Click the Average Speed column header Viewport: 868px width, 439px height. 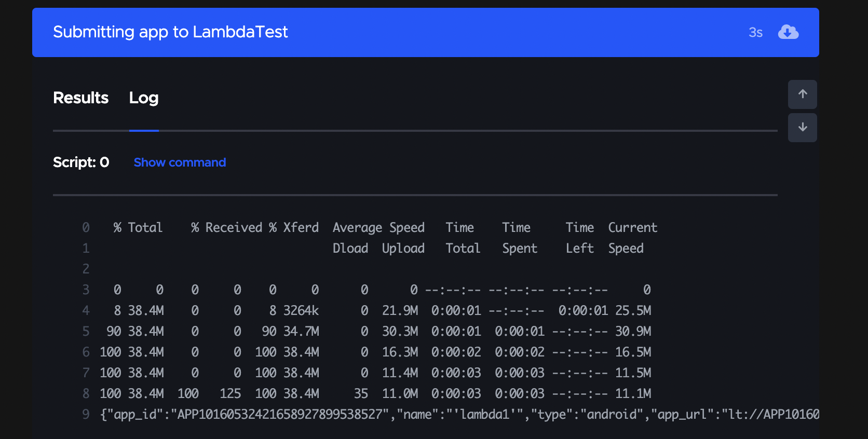pyautogui.click(x=378, y=227)
